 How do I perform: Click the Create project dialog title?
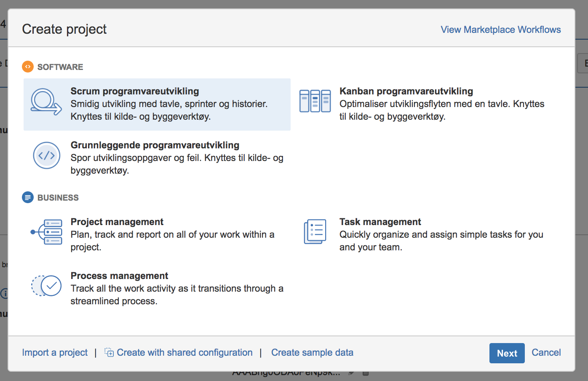point(64,29)
